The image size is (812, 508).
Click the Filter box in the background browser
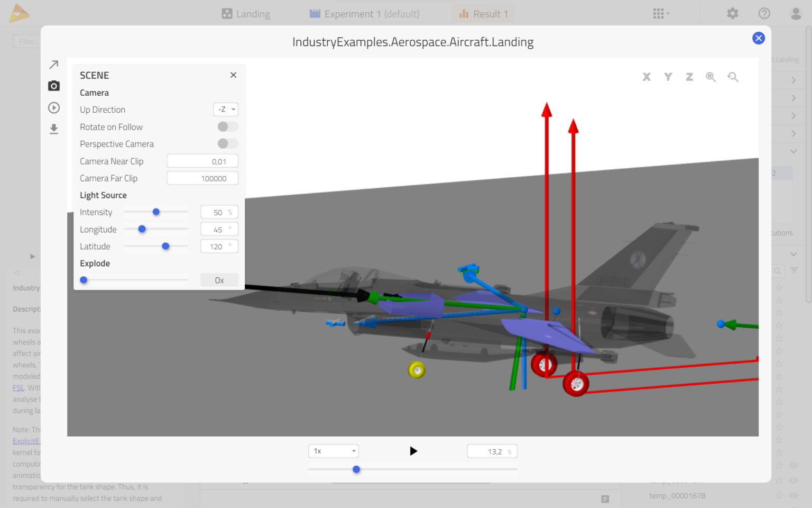click(26, 41)
